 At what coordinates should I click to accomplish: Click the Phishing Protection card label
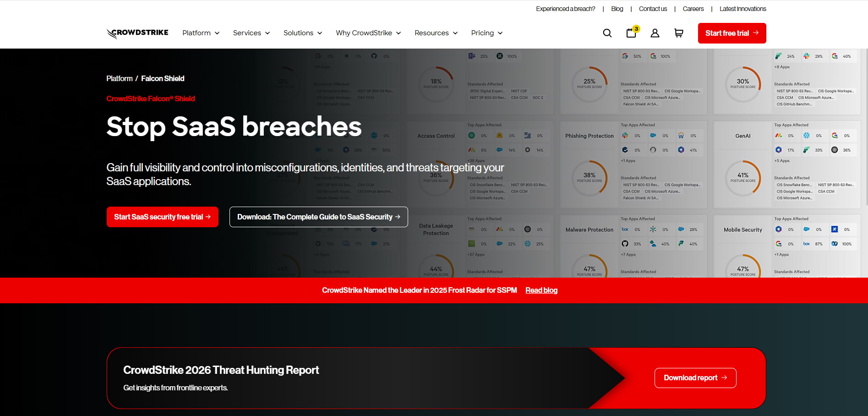pos(589,136)
